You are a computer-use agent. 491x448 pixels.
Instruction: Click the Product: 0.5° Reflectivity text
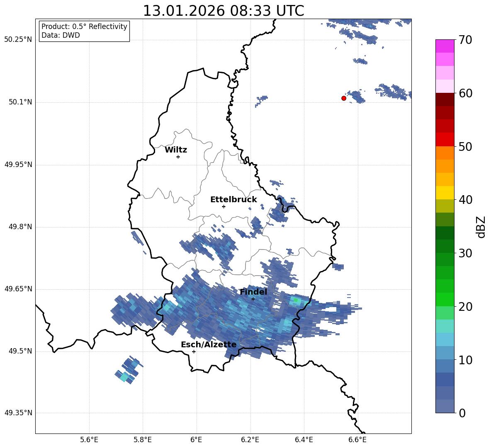[84, 27]
